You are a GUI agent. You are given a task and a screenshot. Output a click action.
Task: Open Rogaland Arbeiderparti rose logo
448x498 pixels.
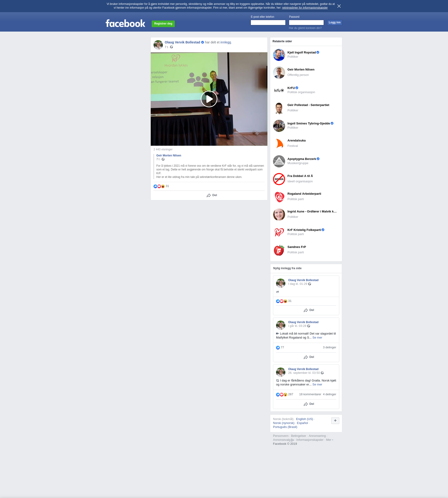(279, 197)
